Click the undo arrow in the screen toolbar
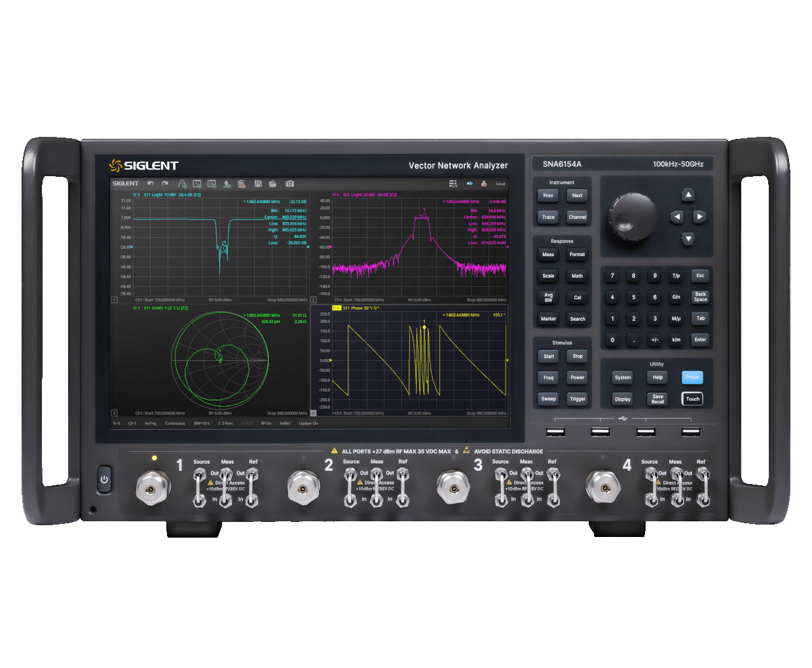The width and height of the screenshot is (812, 668). tap(151, 184)
